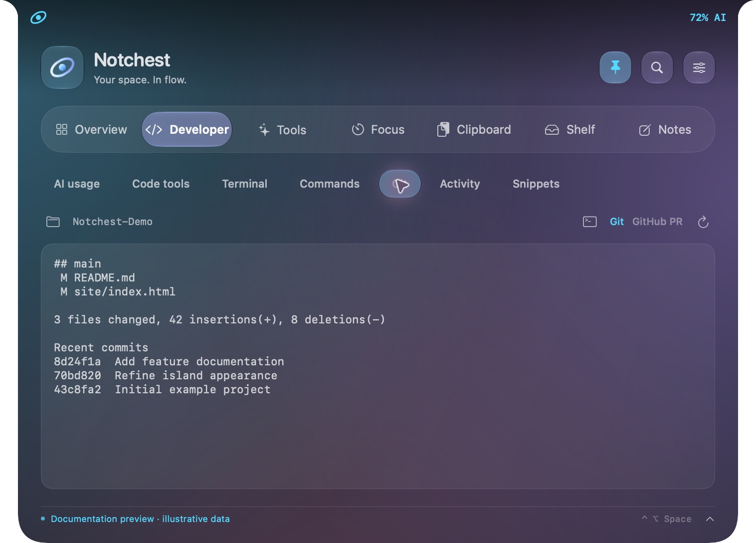Screen dimensions: 756x543
Task: Open settings sliders icon
Action: 699,67
